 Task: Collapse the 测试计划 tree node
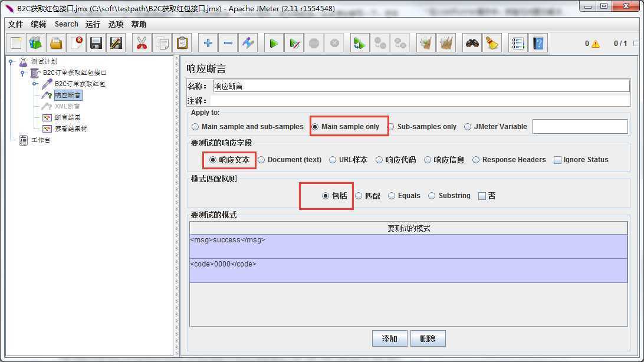coord(11,62)
